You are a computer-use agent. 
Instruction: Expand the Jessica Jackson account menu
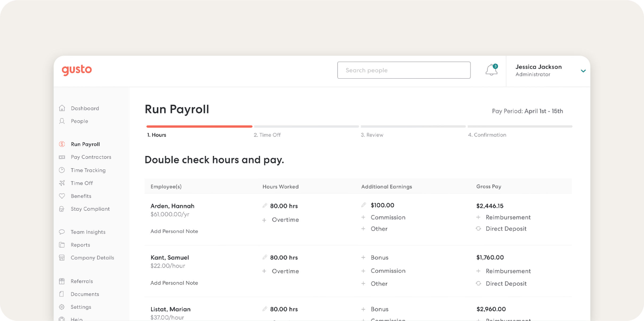583,71
